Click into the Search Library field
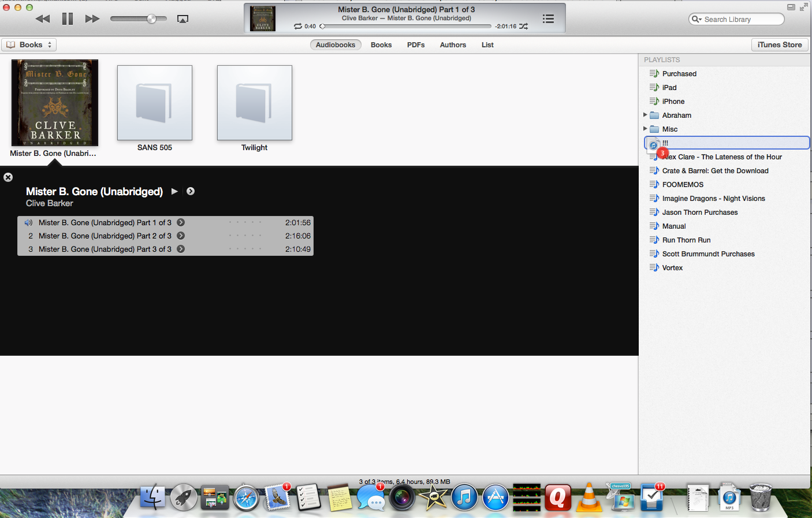This screenshot has width=812, height=518. click(736, 19)
